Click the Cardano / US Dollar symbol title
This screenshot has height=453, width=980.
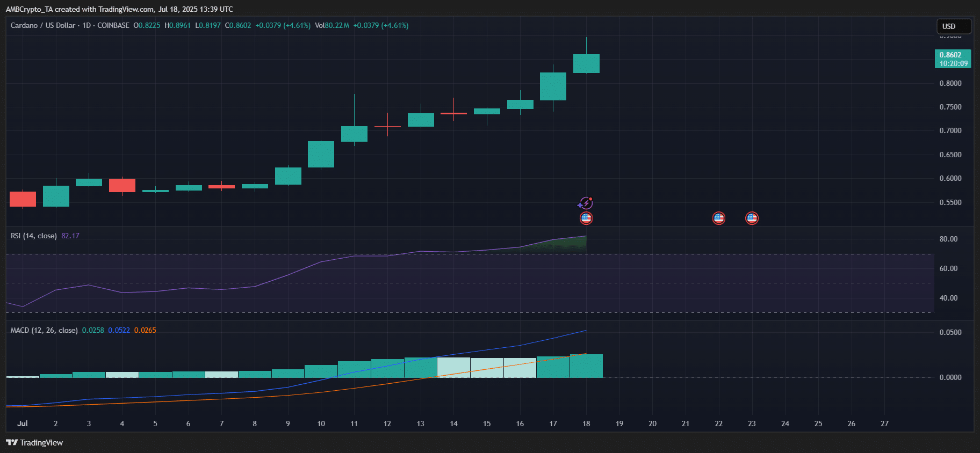[44, 25]
